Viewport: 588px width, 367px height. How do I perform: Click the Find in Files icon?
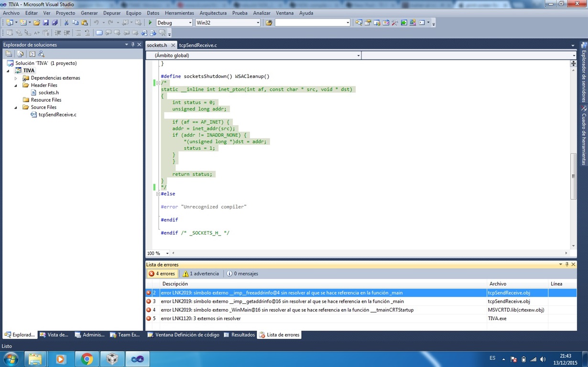[x=269, y=22]
